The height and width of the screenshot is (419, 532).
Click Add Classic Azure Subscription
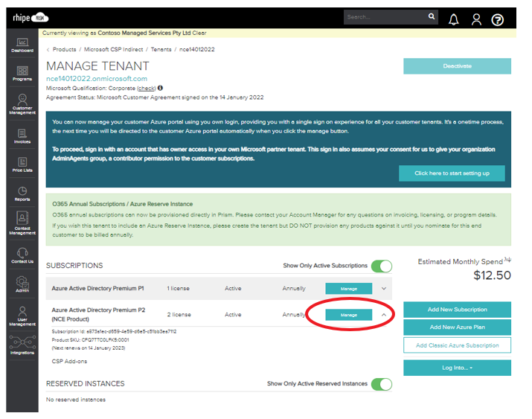[457, 345]
